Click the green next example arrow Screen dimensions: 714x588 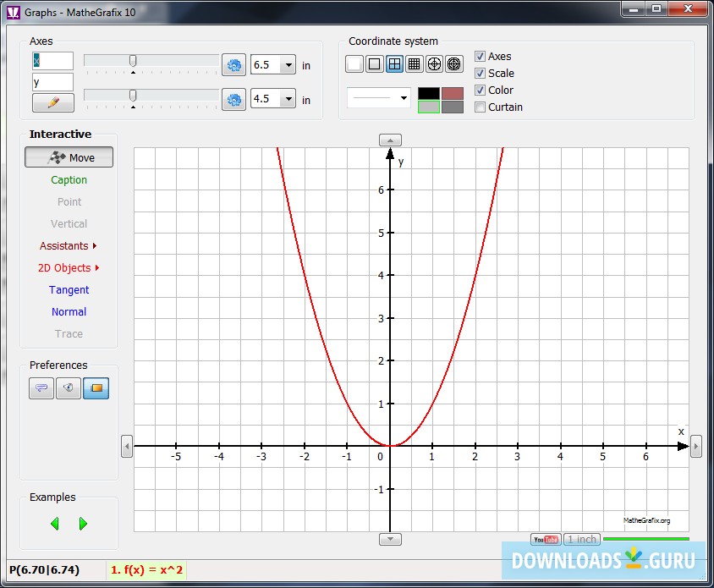(x=83, y=524)
